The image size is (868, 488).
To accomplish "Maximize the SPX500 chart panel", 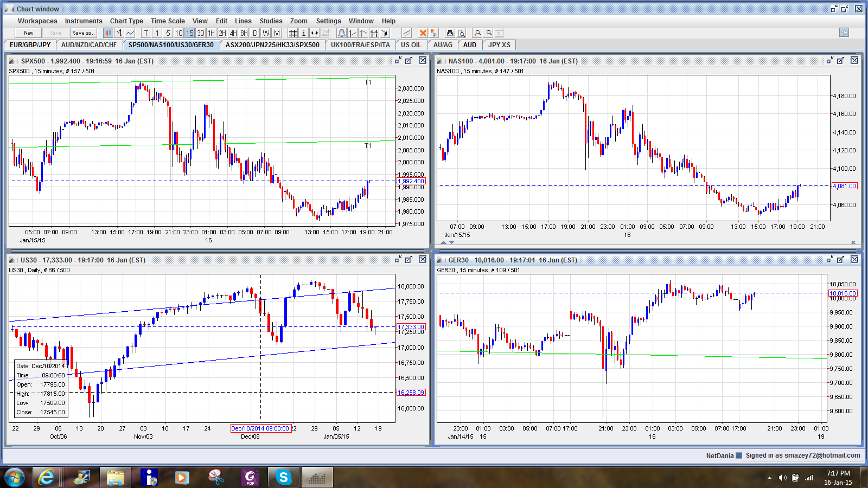I will click(x=409, y=61).
